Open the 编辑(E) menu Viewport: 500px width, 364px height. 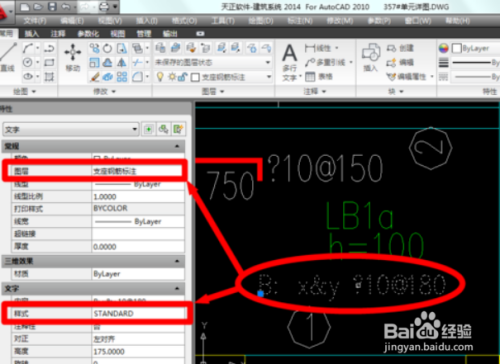click(72, 21)
